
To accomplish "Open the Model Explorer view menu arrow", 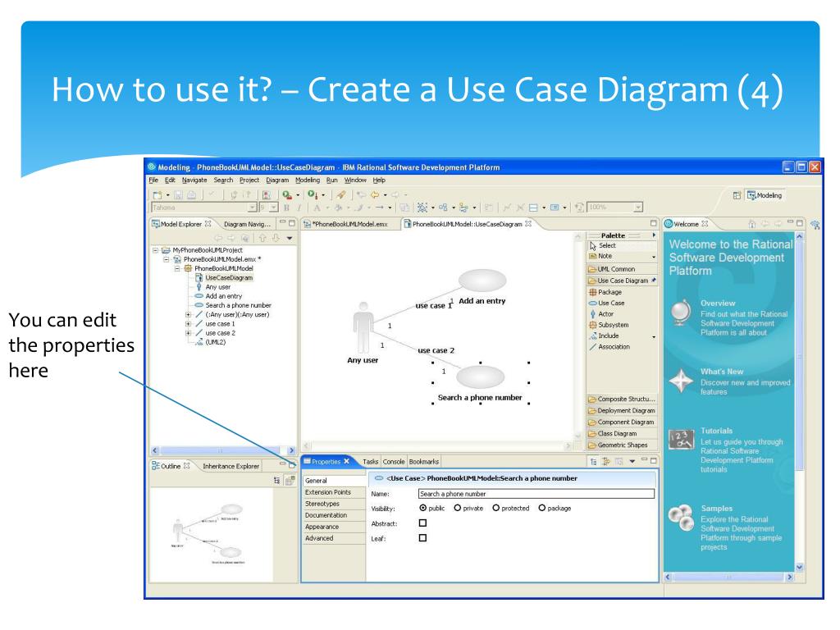I will (x=290, y=238).
